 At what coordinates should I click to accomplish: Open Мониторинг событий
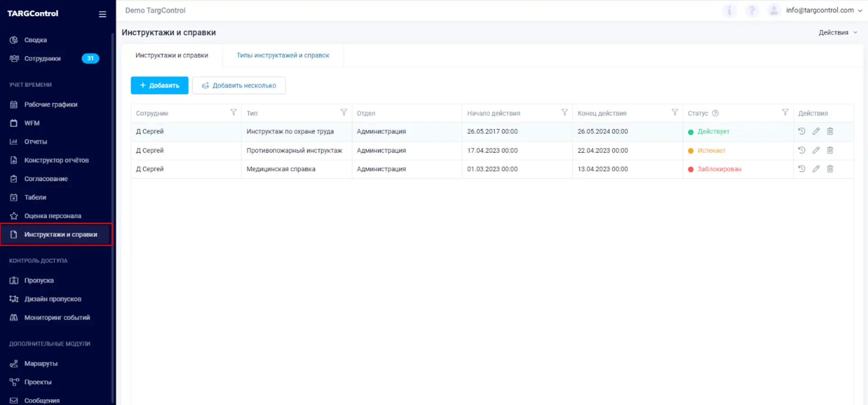pyautogui.click(x=56, y=317)
